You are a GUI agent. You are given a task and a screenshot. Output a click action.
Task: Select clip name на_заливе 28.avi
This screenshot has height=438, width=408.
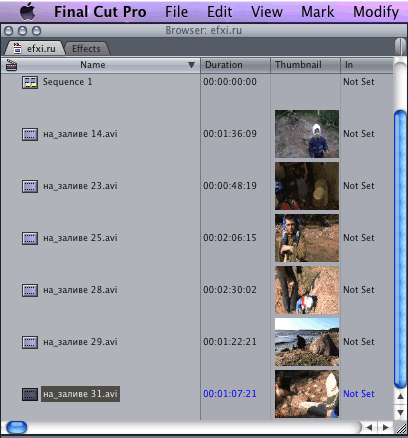[x=80, y=290]
